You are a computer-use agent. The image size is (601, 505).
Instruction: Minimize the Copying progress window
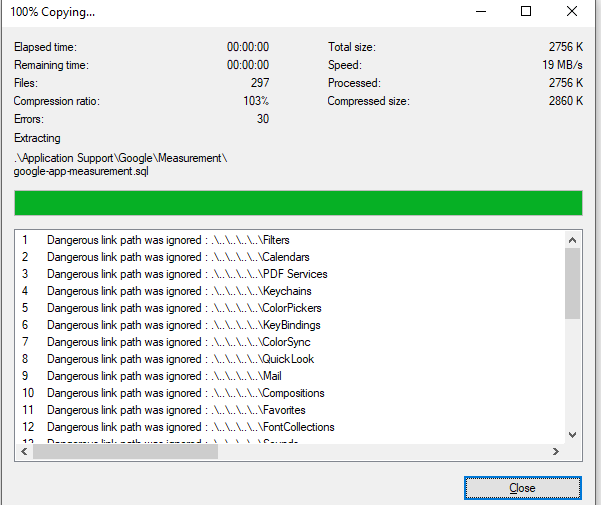[x=479, y=12]
